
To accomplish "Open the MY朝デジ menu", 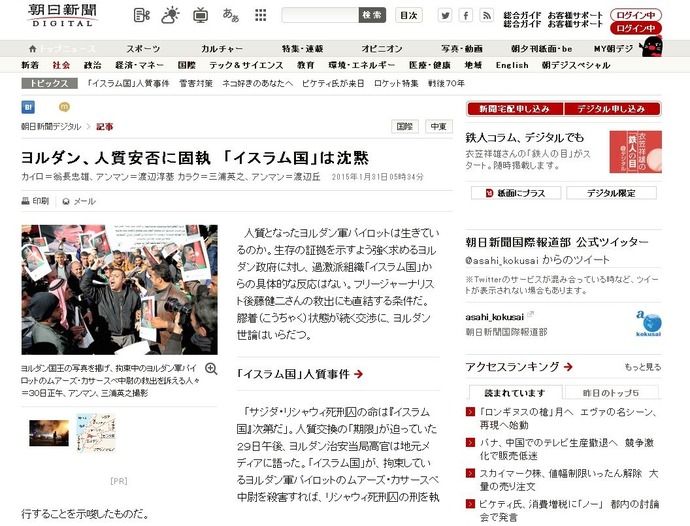I will (613, 48).
